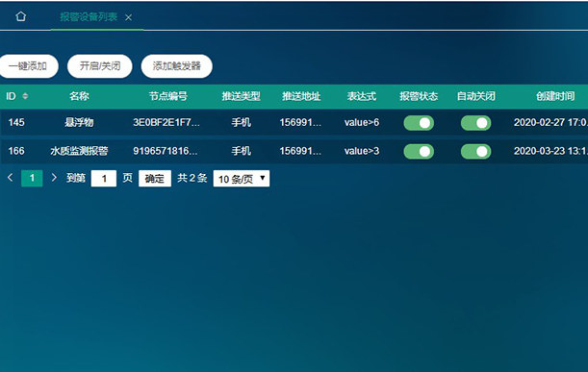Click the name cell 悬浮物
Viewport: 588px width, 372px height.
[79, 122]
